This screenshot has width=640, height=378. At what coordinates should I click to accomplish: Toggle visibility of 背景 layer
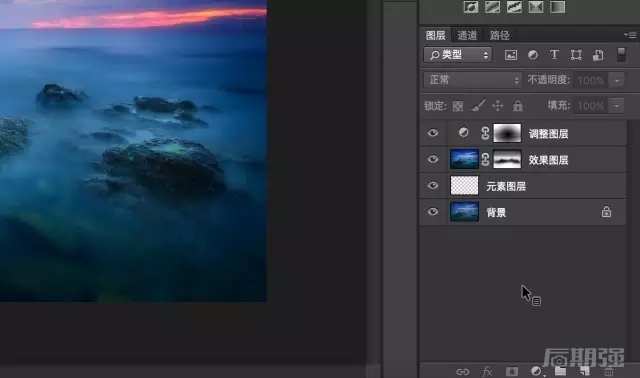click(433, 212)
